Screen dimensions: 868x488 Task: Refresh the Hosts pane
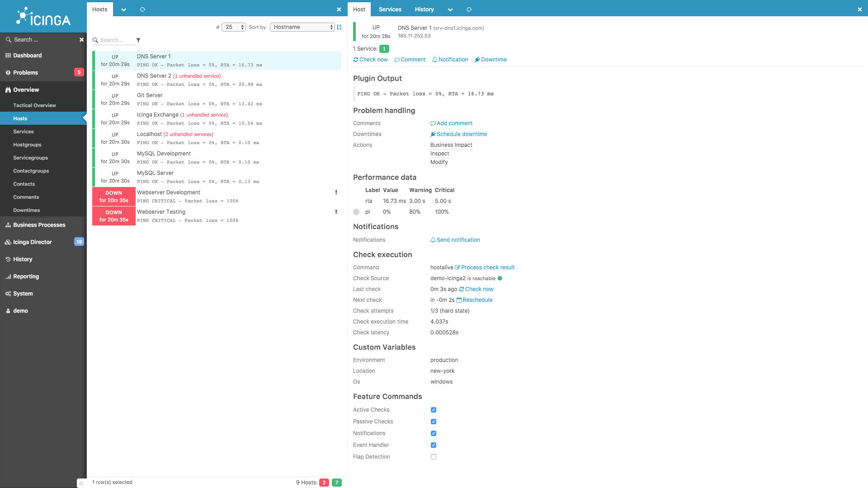[x=142, y=9]
